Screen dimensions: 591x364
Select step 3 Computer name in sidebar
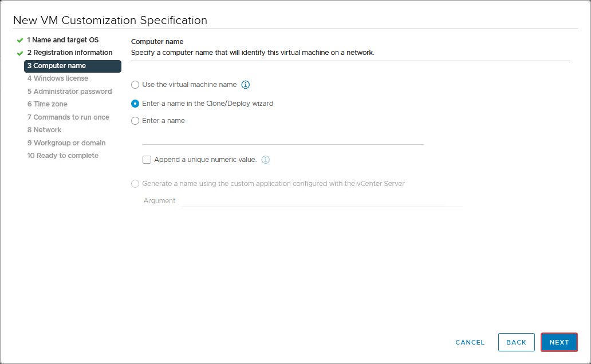pos(72,66)
